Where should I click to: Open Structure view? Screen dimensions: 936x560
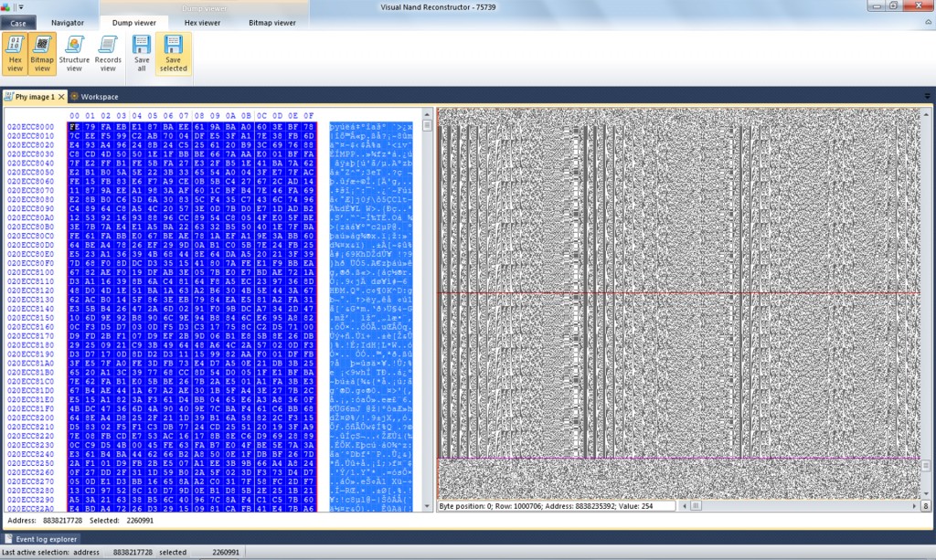point(74,54)
